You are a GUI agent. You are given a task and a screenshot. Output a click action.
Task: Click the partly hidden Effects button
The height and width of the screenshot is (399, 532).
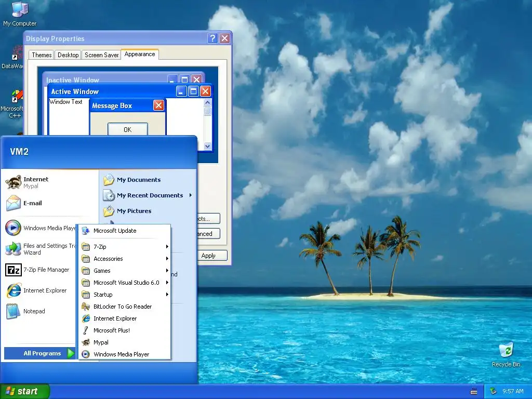click(208, 219)
